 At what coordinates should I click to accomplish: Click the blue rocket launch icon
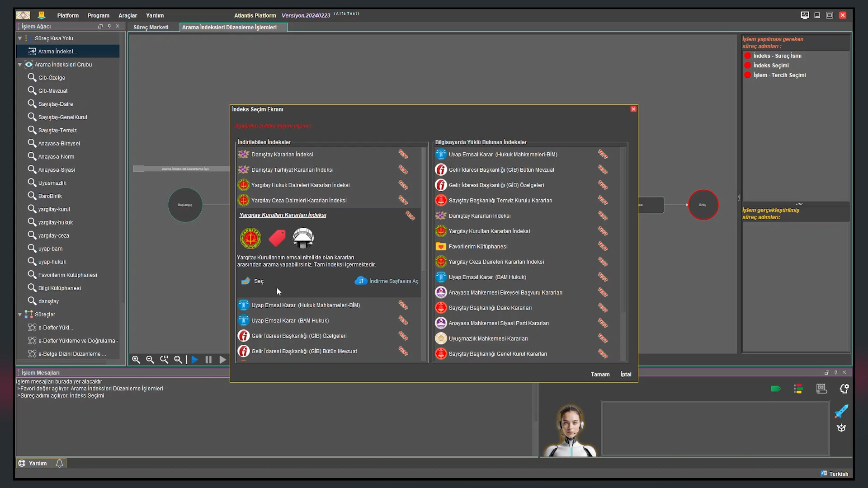pos(841,411)
